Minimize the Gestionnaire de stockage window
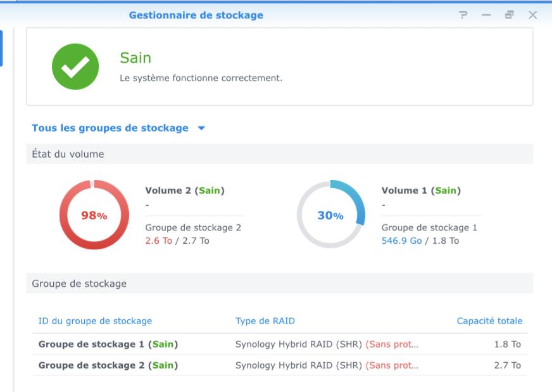 coord(486,15)
